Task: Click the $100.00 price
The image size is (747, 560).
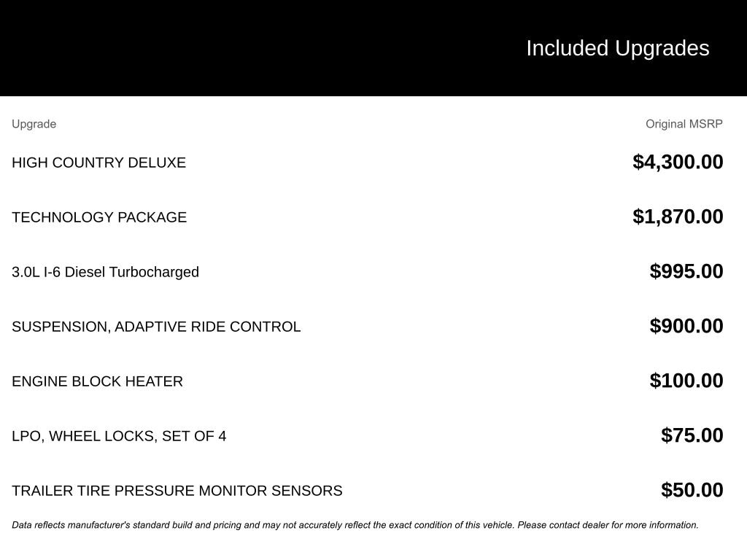Action: pos(686,381)
